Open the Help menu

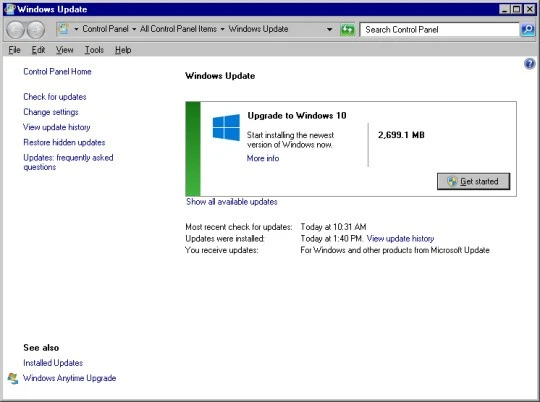tap(123, 50)
